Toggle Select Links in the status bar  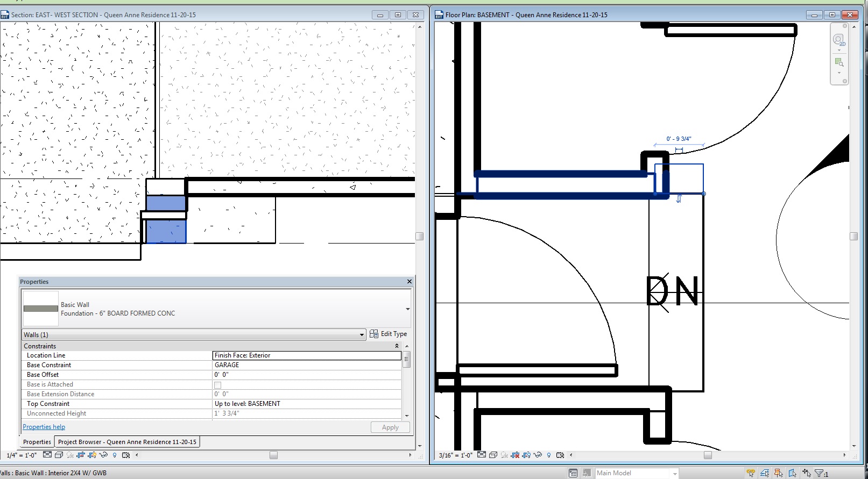[x=751, y=473]
